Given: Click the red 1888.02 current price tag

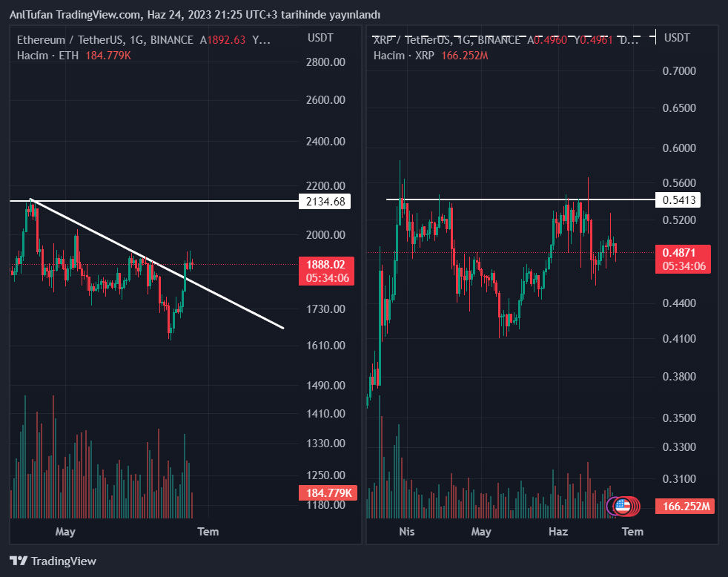Looking at the screenshot, I should (324, 264).
